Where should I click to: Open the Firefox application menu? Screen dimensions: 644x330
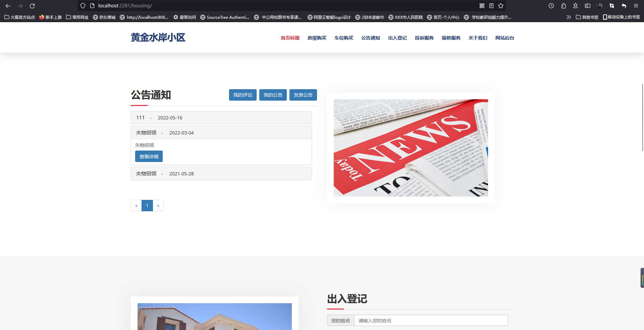pos(636,6)
